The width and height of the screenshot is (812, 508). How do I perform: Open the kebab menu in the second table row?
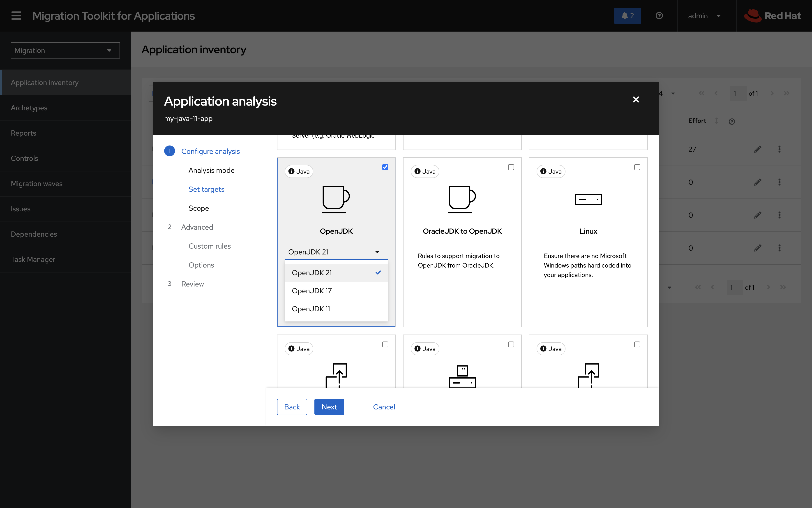click(x=780, y=182)
